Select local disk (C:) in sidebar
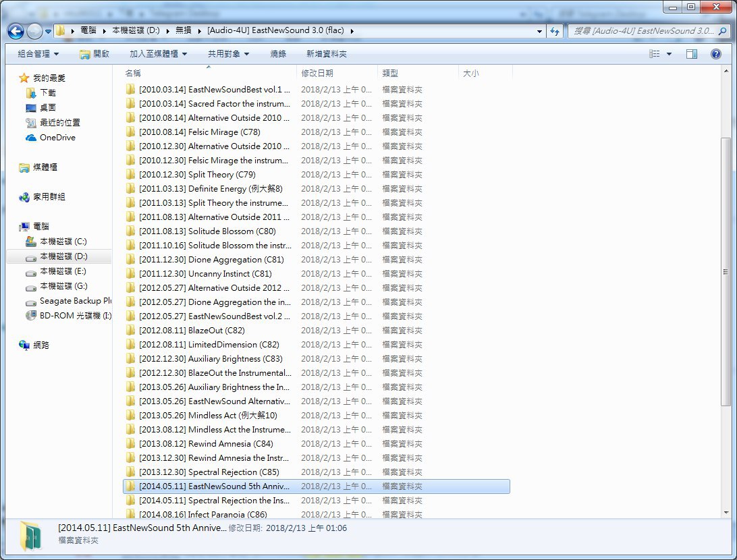737x560 pixels. (62, 242)
